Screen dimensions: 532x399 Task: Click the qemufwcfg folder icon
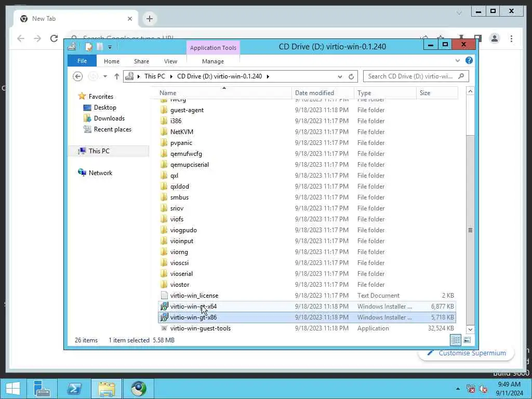point(164,154)
